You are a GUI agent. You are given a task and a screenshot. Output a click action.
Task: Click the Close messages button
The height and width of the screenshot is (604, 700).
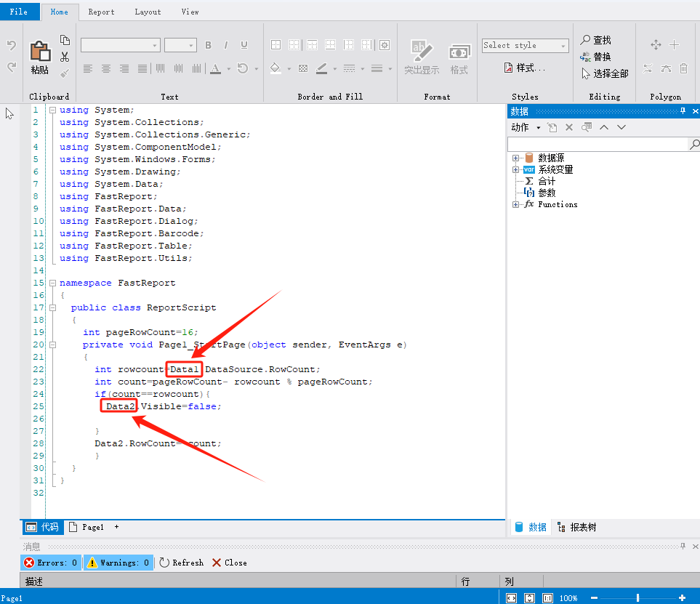point(230,563)
